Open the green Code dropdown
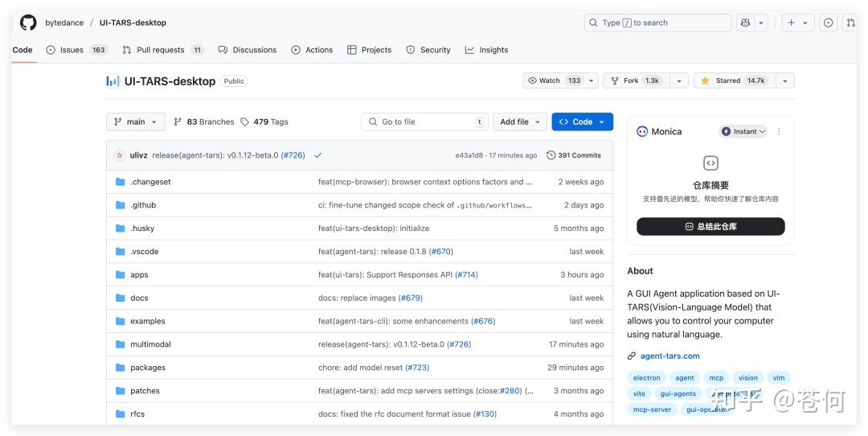The image size is (868, 436). tap(582, 122)
